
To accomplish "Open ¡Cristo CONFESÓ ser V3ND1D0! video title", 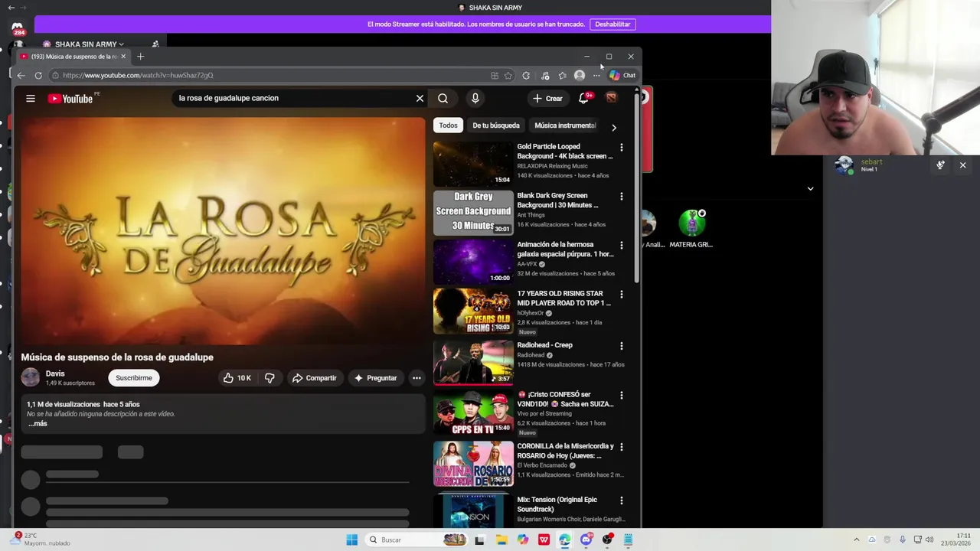I will click(x=565, y=399).
